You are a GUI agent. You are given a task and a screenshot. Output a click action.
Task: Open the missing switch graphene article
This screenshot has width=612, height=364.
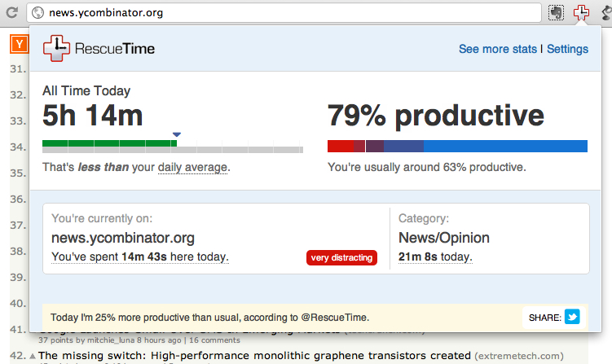(x=254, y=356)
